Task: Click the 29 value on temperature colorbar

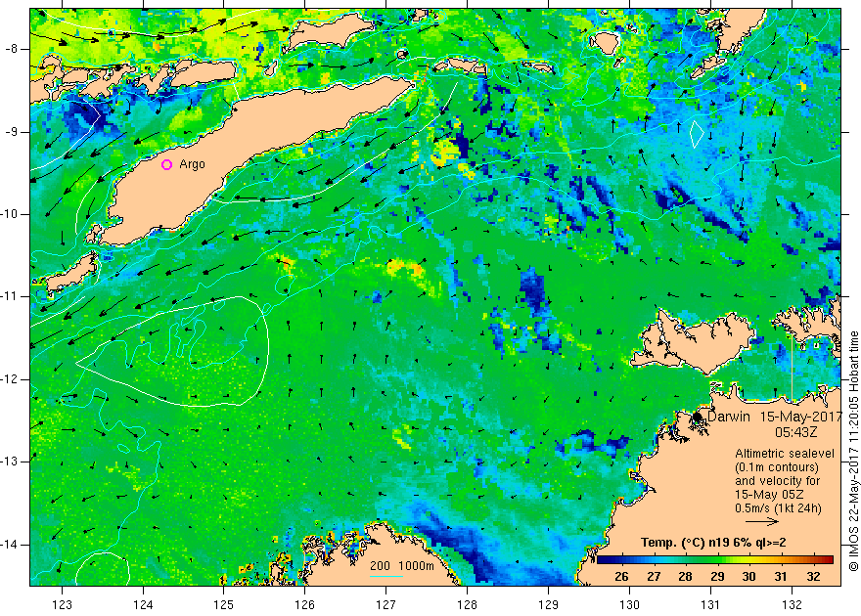Action: pos(717,577)
